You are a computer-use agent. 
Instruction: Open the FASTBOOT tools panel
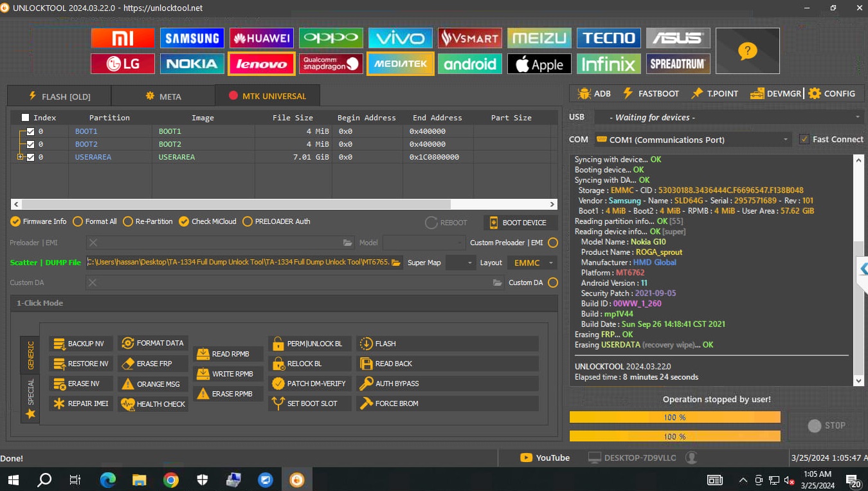click(650, 93)
